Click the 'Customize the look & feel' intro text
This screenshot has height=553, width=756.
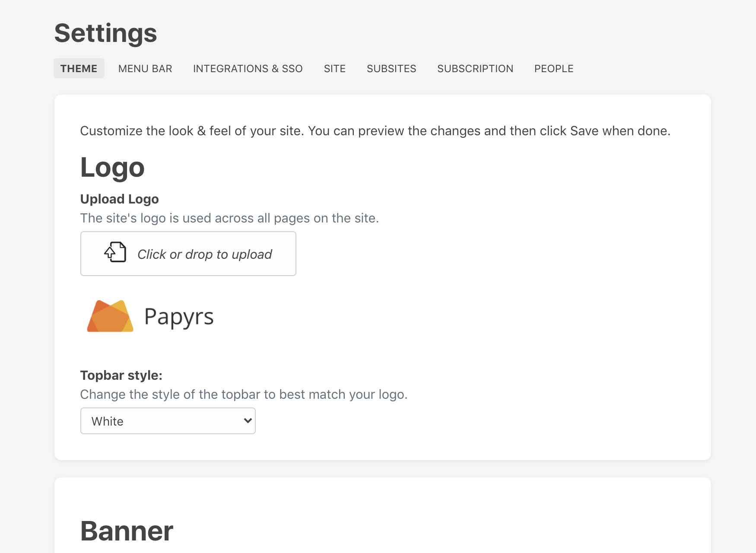click(375, 130)
